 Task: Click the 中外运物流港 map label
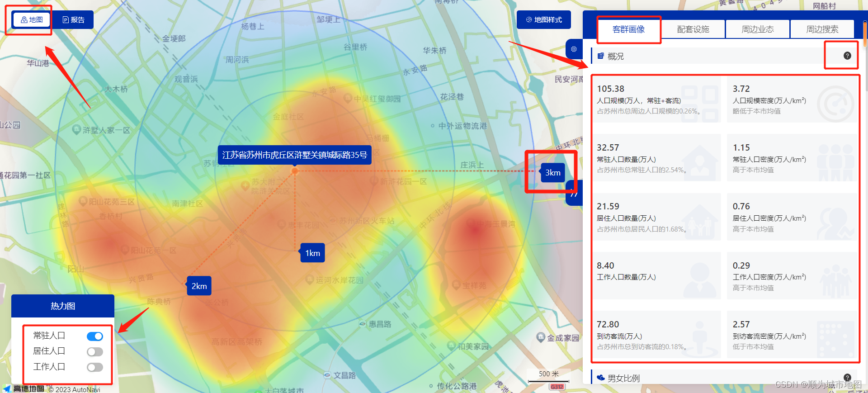click(x=462, y=126)
